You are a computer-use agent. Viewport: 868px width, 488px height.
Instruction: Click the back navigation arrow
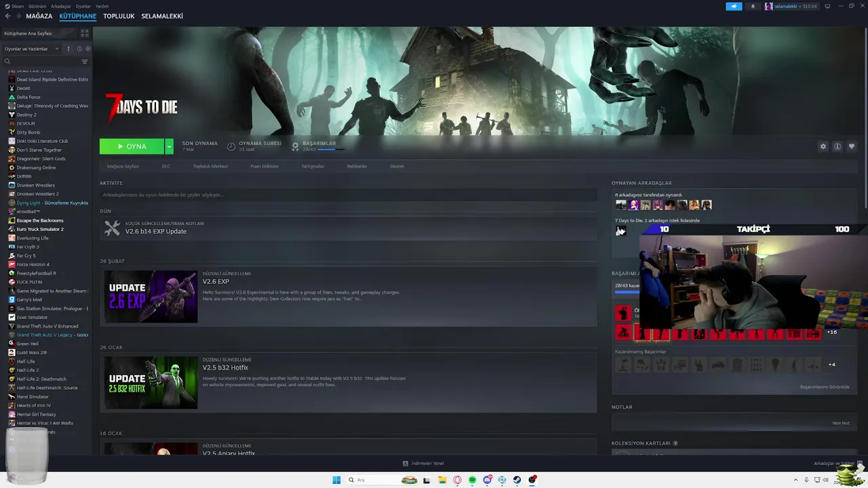pos(8,16)
